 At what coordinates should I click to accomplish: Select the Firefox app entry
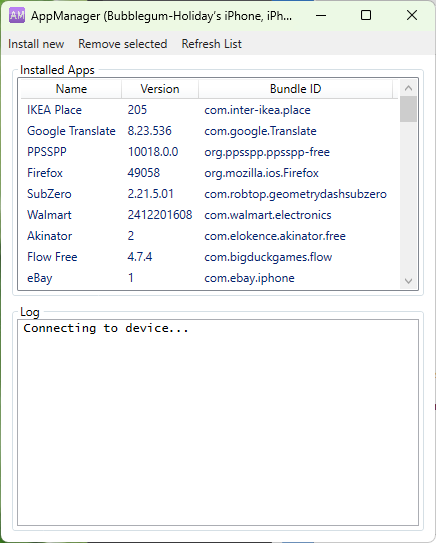click(x=209, y=173)
